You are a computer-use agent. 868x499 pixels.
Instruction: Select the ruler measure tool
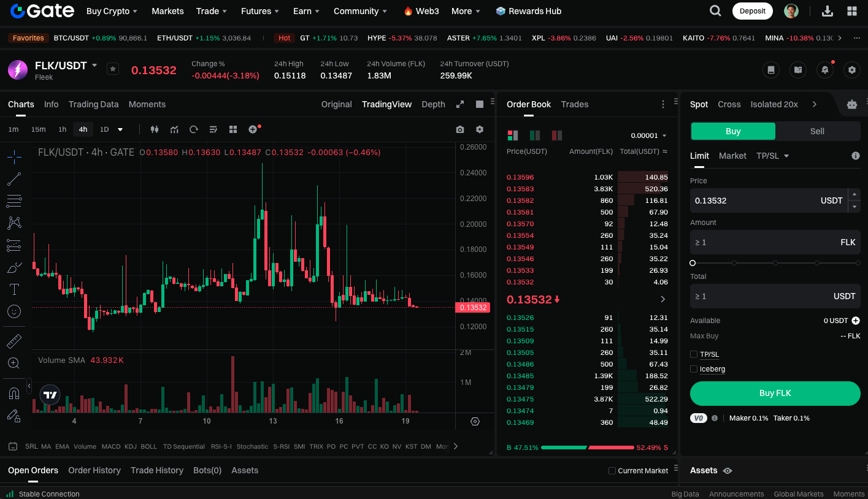pos(14,341)
